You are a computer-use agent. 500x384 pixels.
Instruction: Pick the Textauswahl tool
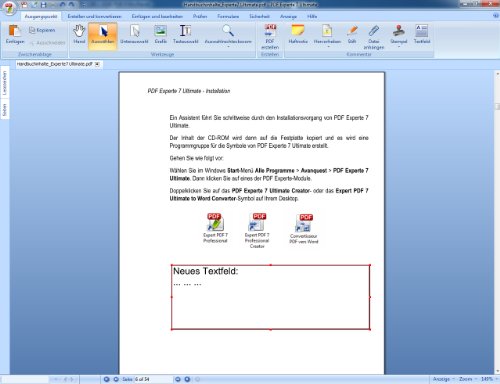186,35
